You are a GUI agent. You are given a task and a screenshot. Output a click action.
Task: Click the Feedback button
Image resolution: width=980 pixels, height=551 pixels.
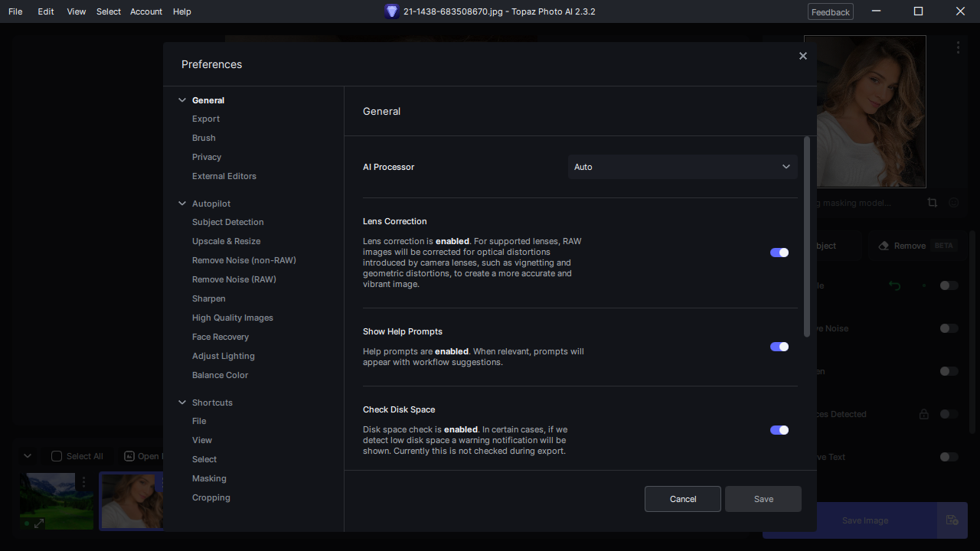831,12
